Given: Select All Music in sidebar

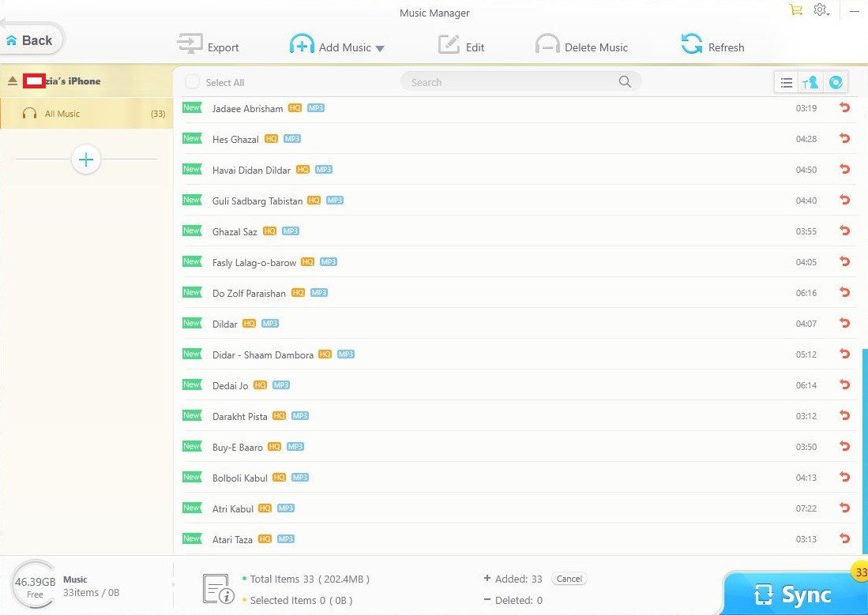Looking at the screenshot, I should coord(86,114).
